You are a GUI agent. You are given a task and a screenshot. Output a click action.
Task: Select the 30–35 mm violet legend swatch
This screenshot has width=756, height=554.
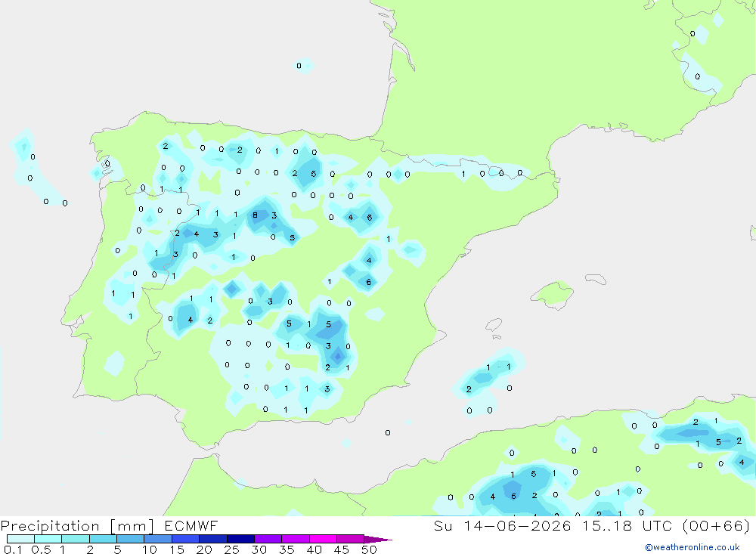coord(268,539)
